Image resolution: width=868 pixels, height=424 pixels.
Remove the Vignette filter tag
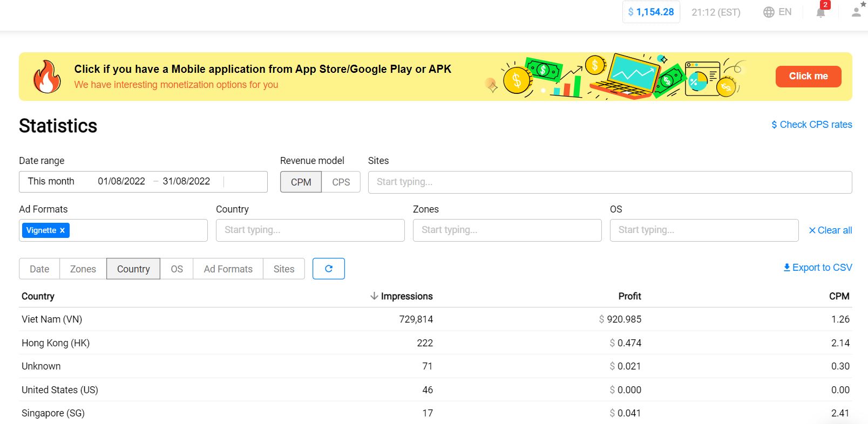(63, 230)
